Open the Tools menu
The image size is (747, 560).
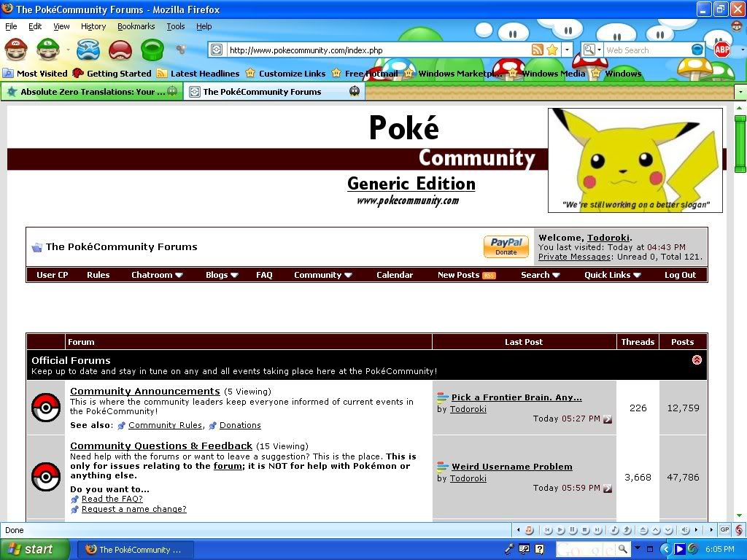click(175, 26)
